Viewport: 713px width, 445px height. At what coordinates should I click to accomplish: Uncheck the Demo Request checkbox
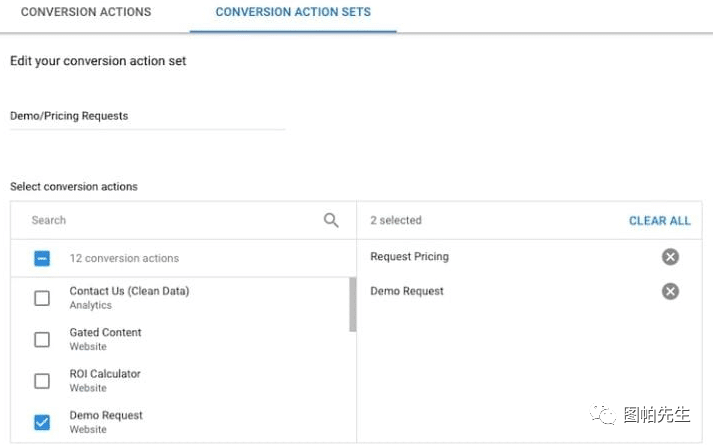pos(42,422)
